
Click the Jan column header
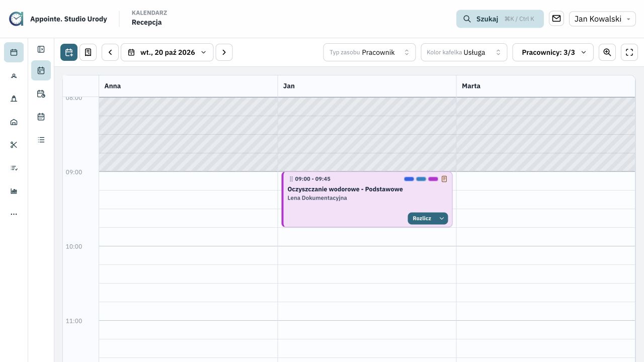367,86
